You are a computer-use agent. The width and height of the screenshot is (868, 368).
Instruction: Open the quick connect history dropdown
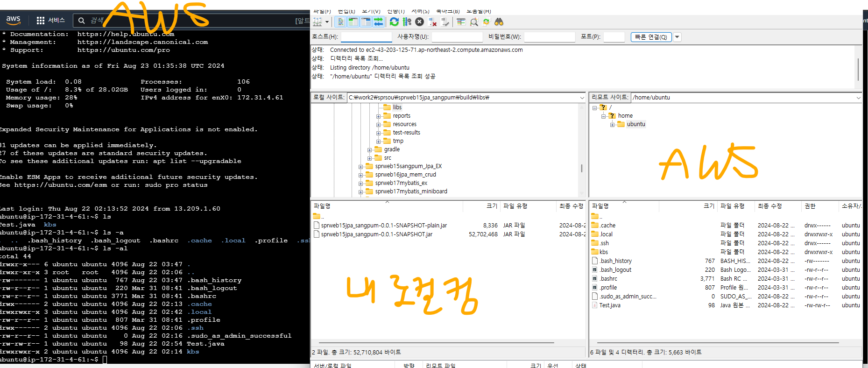click(x=677, y=37)
